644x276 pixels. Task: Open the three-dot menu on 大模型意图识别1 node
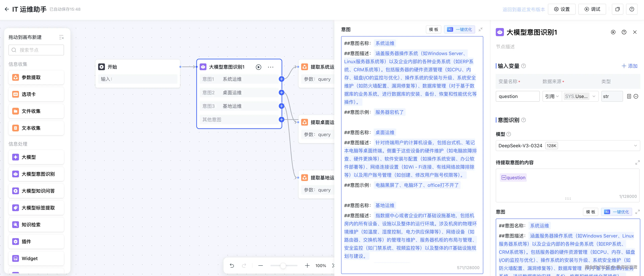(x=271, y=67)
